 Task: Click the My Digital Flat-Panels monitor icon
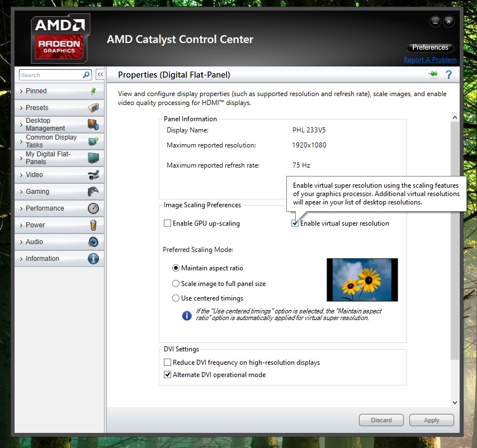93,158
